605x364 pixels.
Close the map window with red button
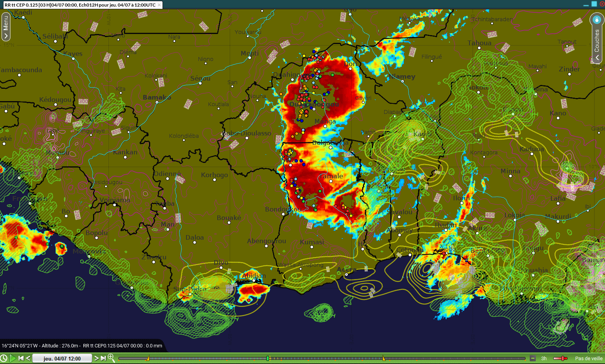(x=602, y=4)
